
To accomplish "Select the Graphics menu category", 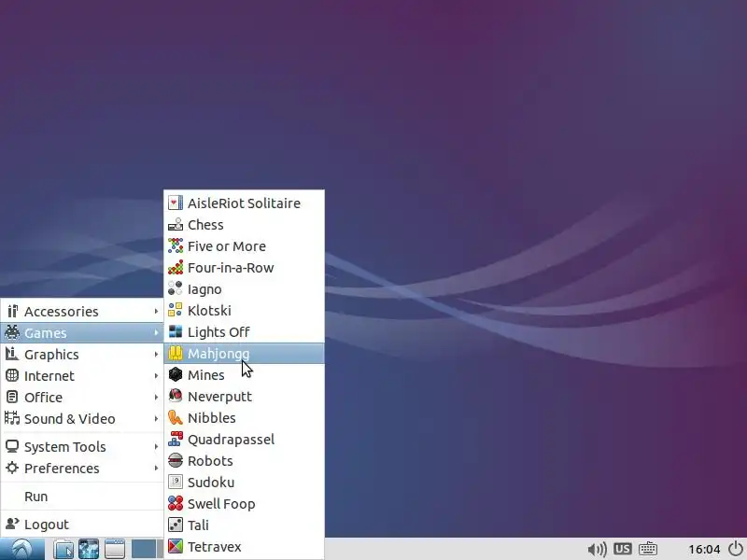I will click(82, 354).
